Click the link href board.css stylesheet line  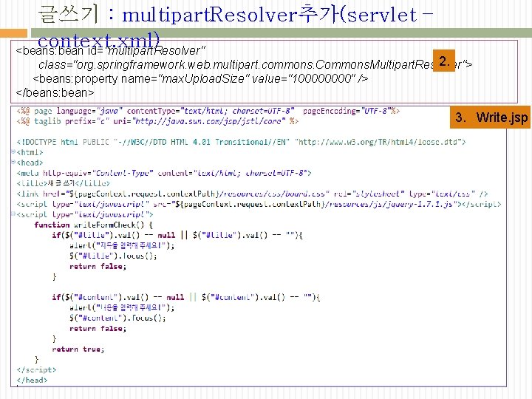click(252, 194)
